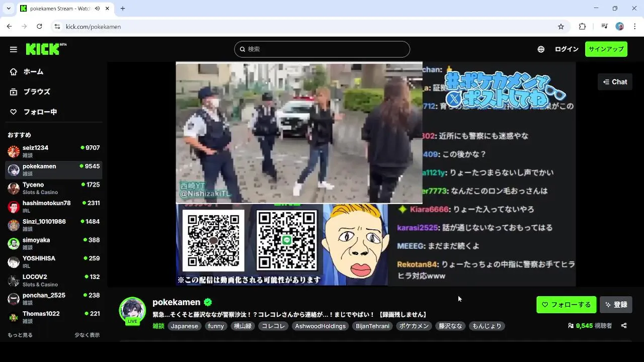Open the language globe selector

click(x=541, y=49)
